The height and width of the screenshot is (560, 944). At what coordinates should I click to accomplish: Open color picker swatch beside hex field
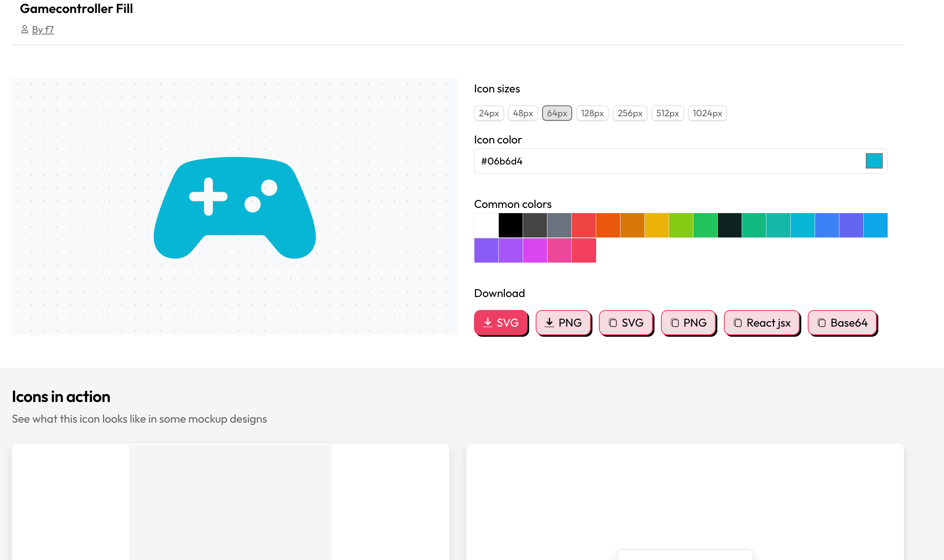(874, 161)
